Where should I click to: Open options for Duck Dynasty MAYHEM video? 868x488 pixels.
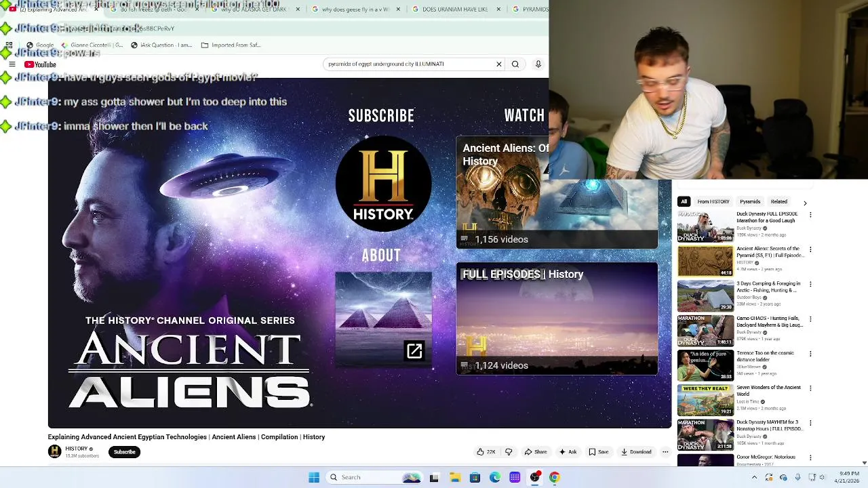click(810, 423)
